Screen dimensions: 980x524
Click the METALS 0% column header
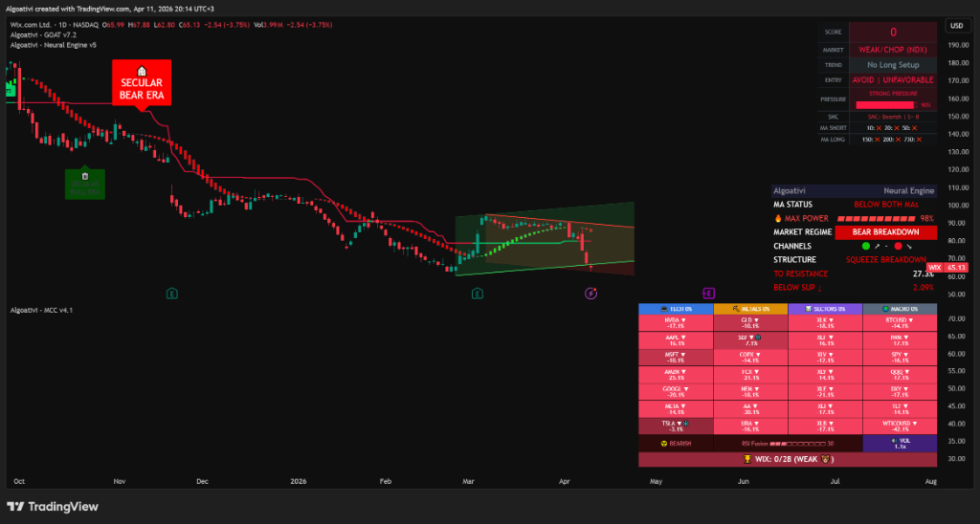point(750,309)
